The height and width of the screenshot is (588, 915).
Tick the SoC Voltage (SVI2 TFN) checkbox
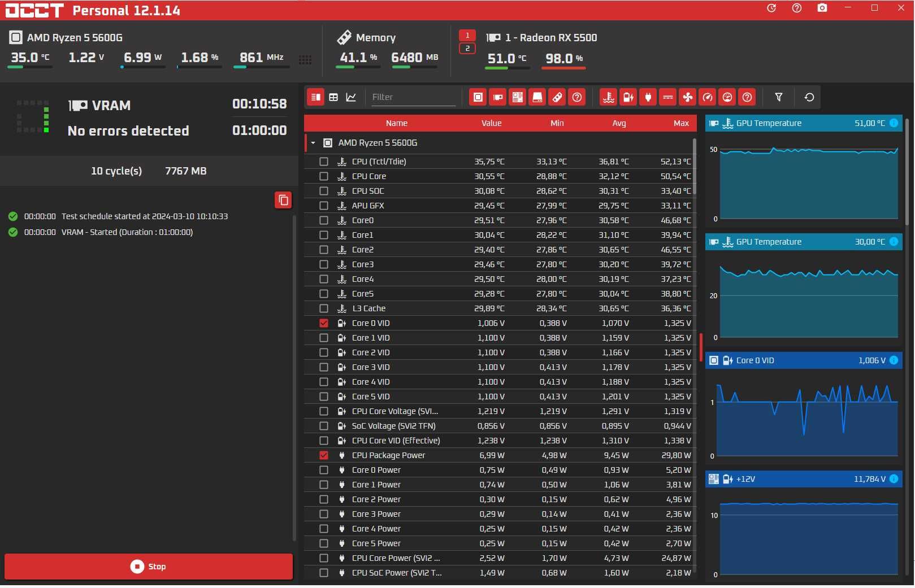[324, 426]
